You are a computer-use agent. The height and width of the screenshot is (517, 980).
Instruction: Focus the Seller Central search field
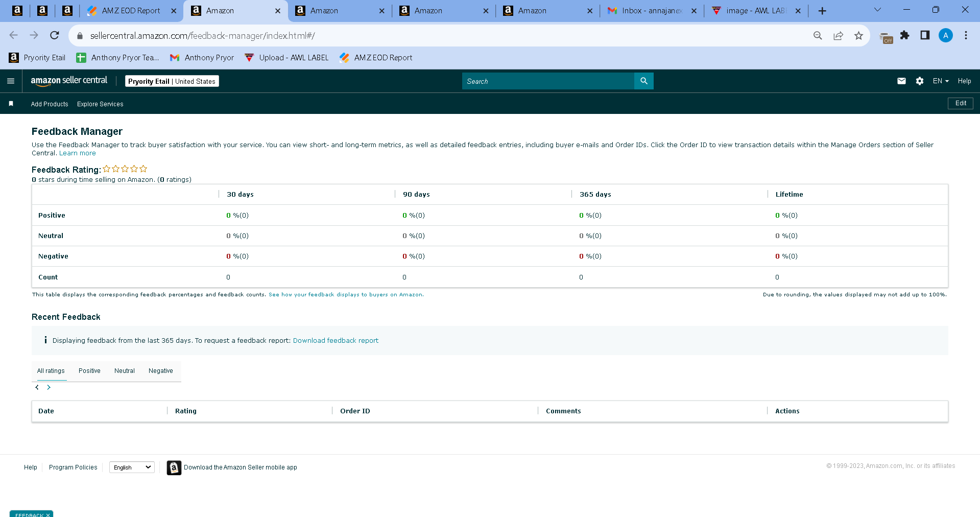(548, 81)
